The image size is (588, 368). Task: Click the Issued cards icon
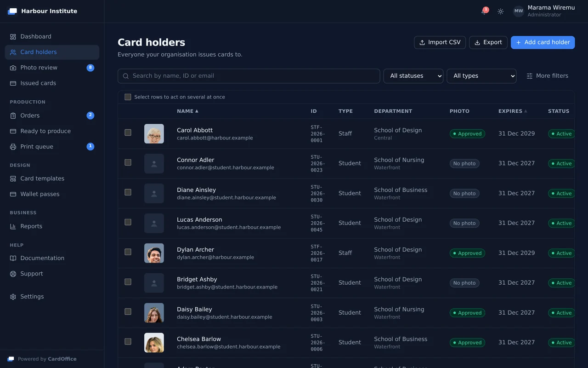pos(13,83)
